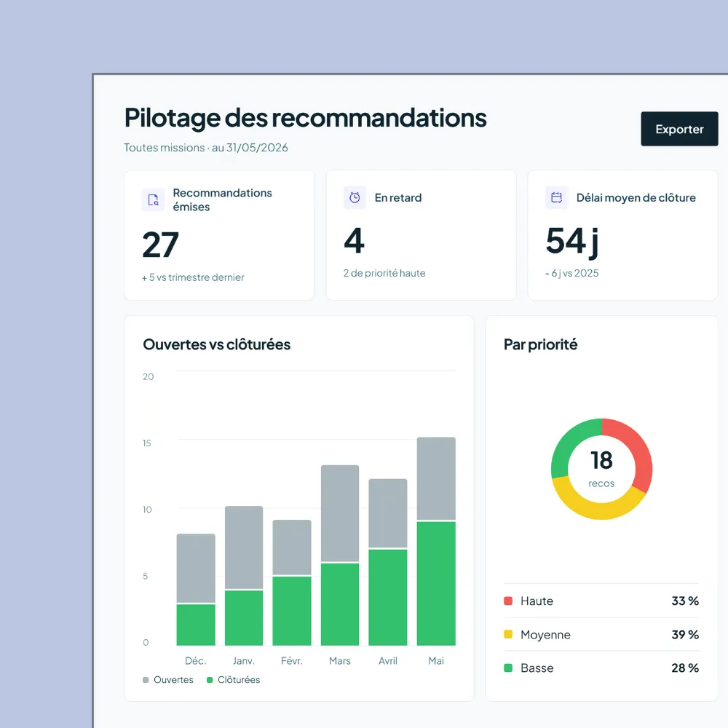The width and height of the screenshot is (728, 728).
Task: Click the green Basse donut segment
Action: point(569,446)
